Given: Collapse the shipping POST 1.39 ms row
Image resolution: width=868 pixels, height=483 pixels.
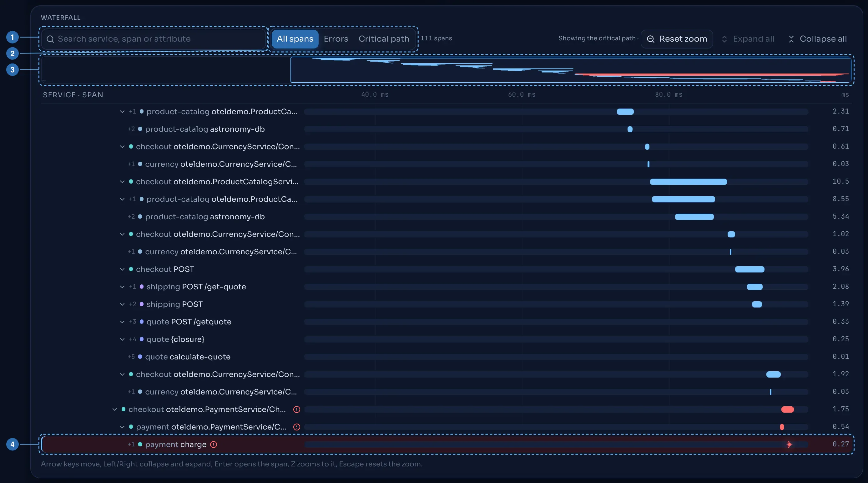Looking at the screenshot, I should tap(122, 304).
